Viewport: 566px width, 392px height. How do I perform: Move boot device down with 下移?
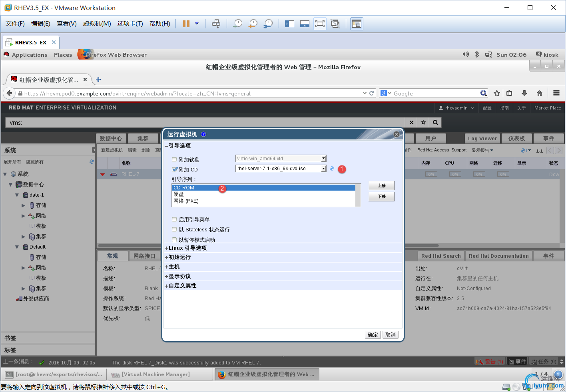(382, 196)
